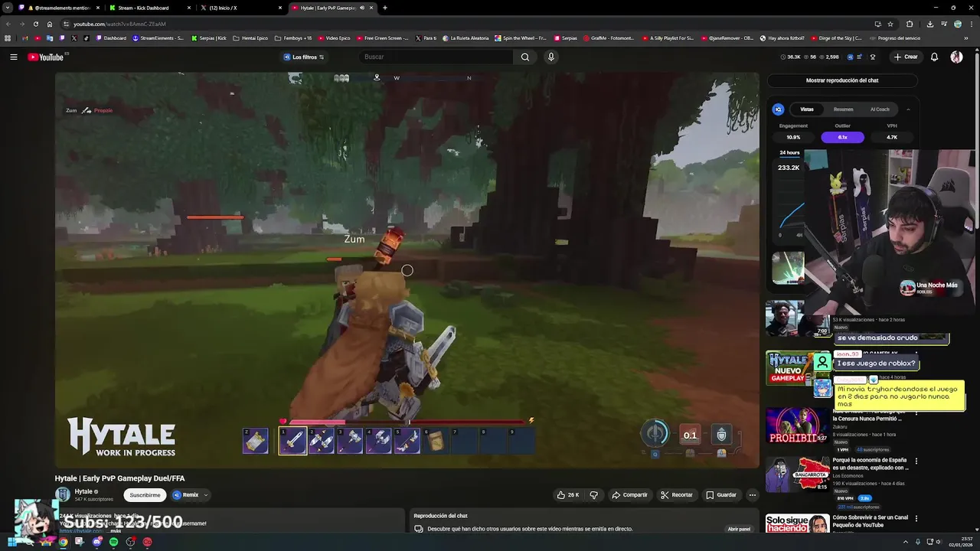Open the BANCARROTA economy video thumbnail
Screen dimensions: 980x551
tap(797, 474)
